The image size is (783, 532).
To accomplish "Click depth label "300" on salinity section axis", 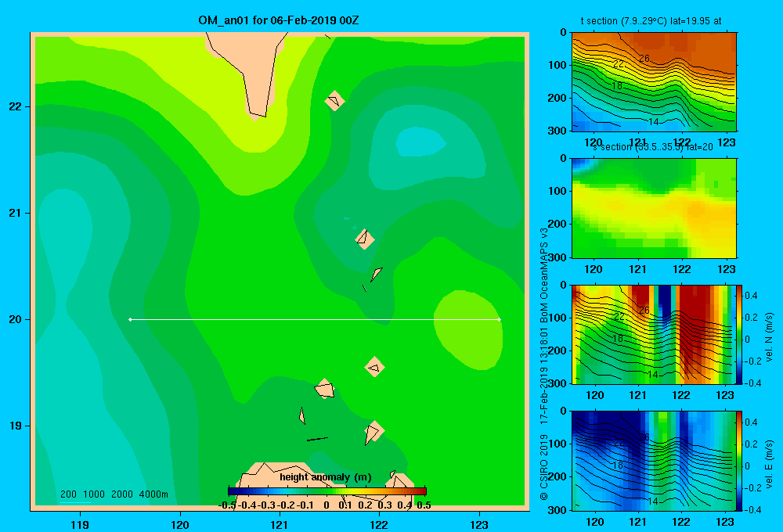I will pos(559,257).
